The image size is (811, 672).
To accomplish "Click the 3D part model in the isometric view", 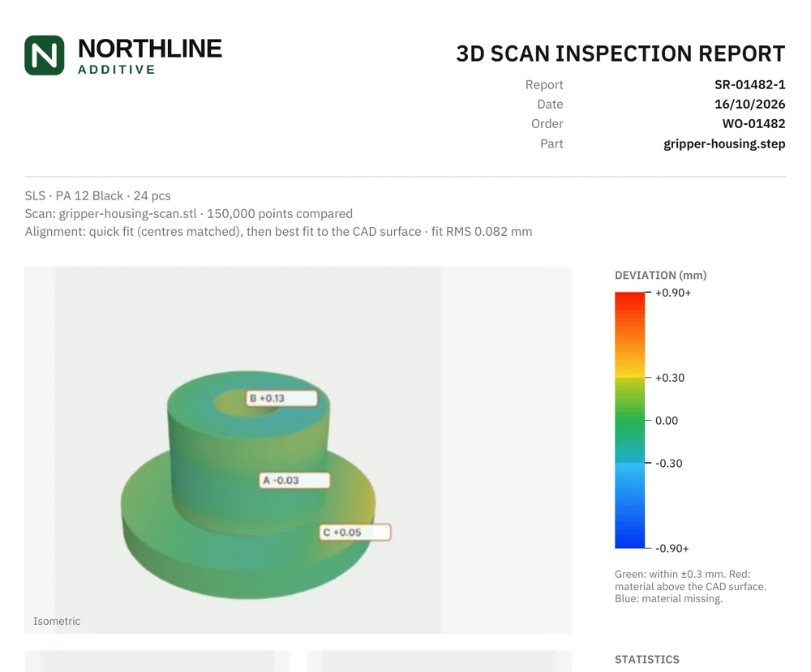I will pyautogui.click(x=248, y=485).
